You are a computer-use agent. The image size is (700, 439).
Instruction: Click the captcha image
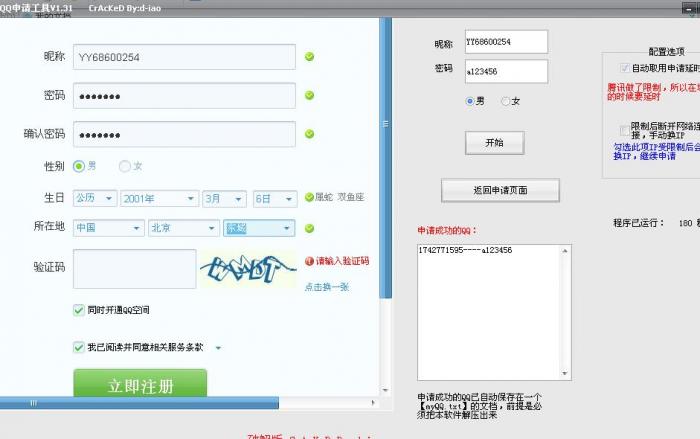tap(248, 268)
